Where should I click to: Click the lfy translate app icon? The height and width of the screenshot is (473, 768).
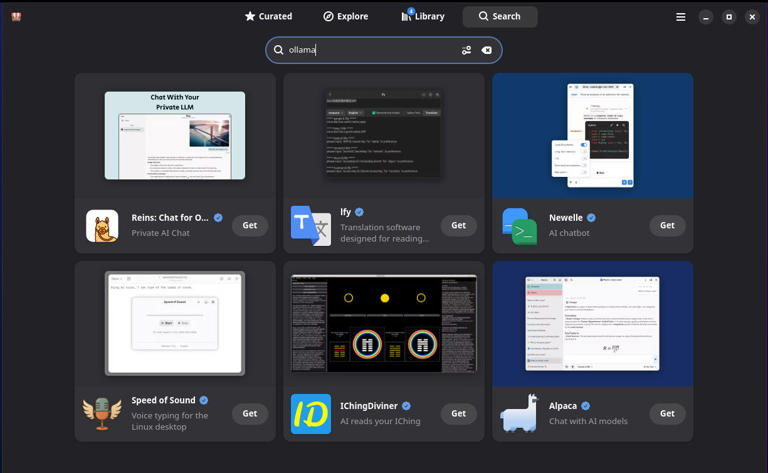pyautogui.click(x=311, y=226)
